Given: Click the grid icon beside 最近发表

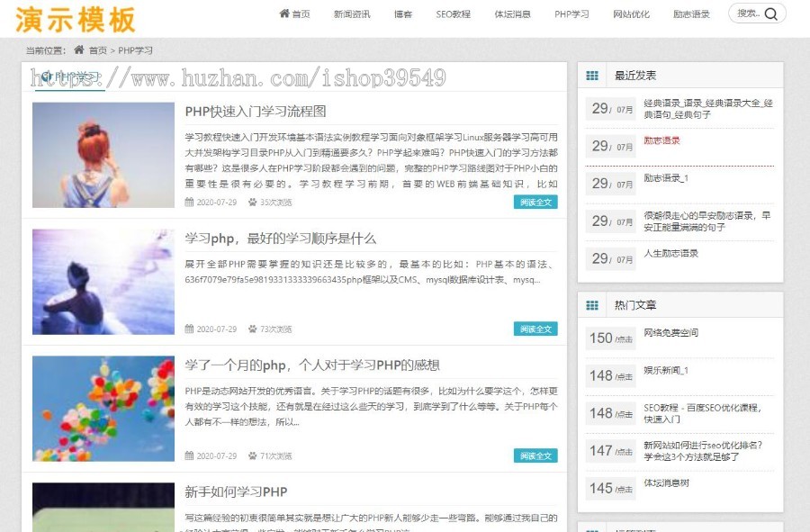Looking at the screenshot, I should click(592, 76).
